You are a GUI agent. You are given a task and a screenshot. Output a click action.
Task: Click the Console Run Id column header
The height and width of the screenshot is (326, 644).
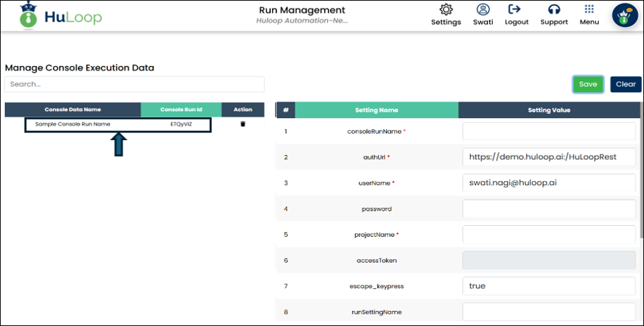181,110
